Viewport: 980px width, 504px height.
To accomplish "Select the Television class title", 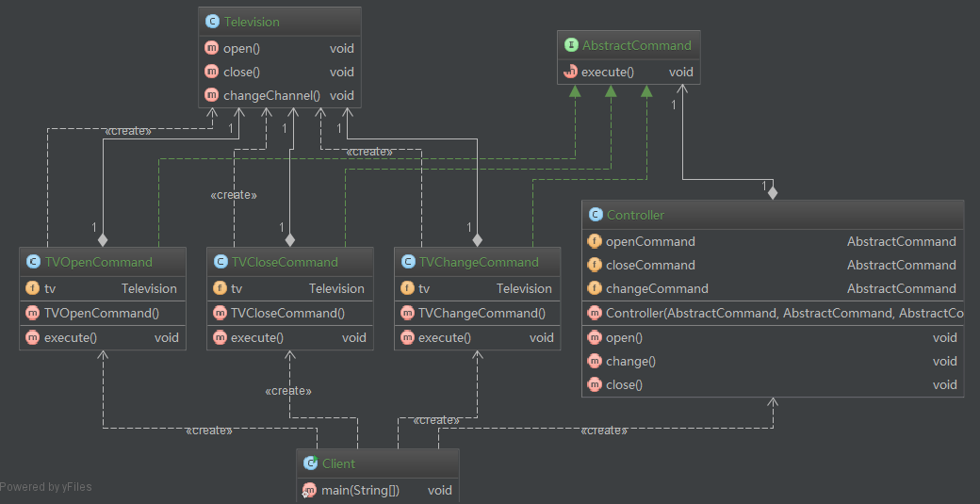I will coord(252,22).
